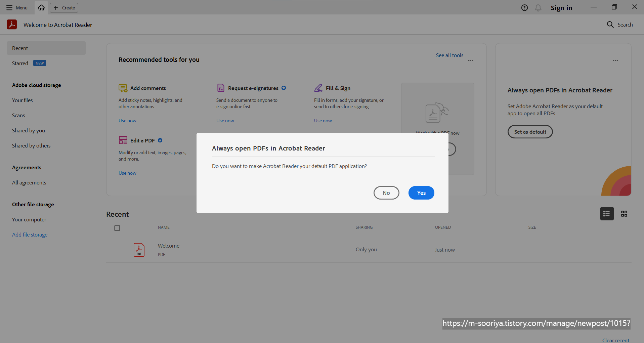Open the hamburger Menu icon
This screenshot has width=644, height=343.
point(9,8)
